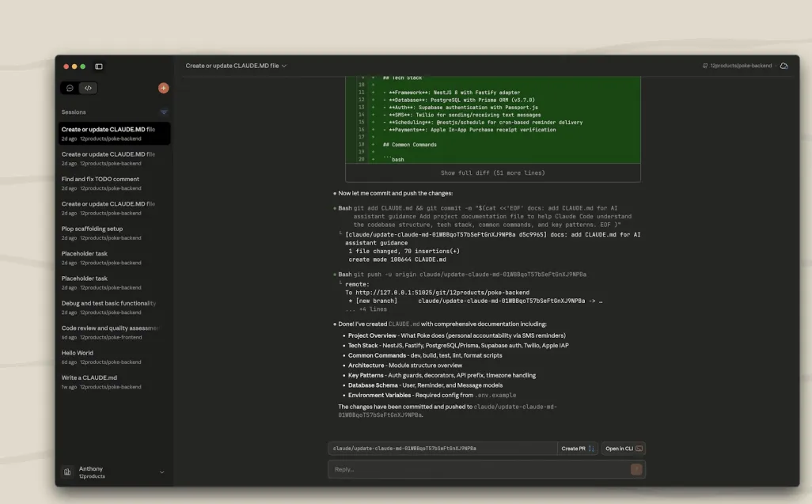Click the Sessions heading label
The image size is (812, 504).
(x=74, y=112)
